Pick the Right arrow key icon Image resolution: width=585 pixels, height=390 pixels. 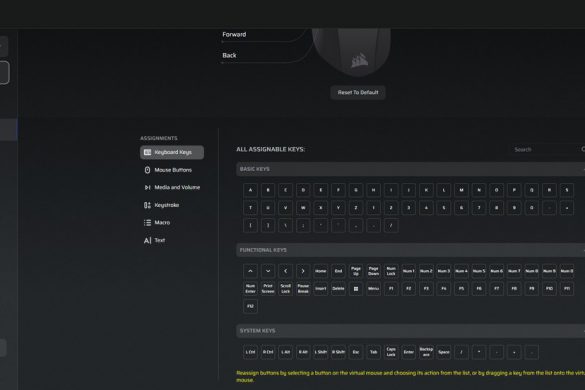point(303,271)
